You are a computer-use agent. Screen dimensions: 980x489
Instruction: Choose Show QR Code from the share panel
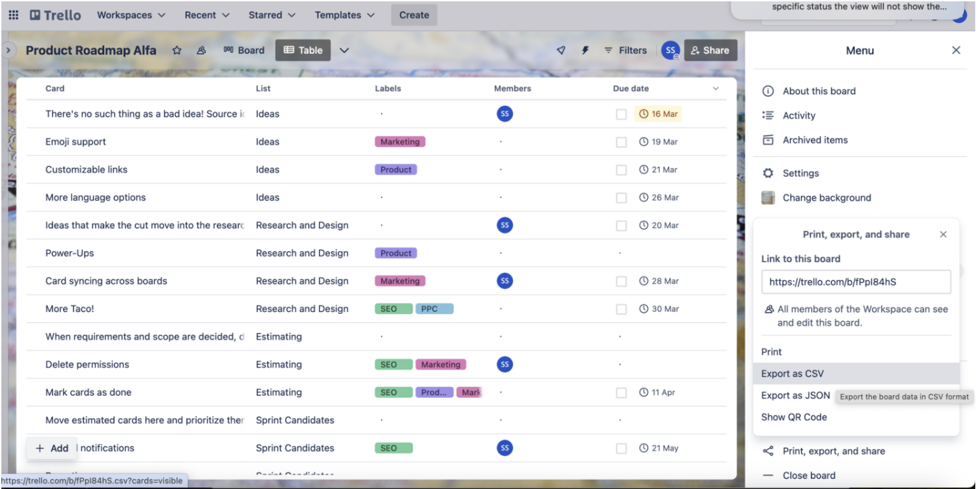coord(794,417)
